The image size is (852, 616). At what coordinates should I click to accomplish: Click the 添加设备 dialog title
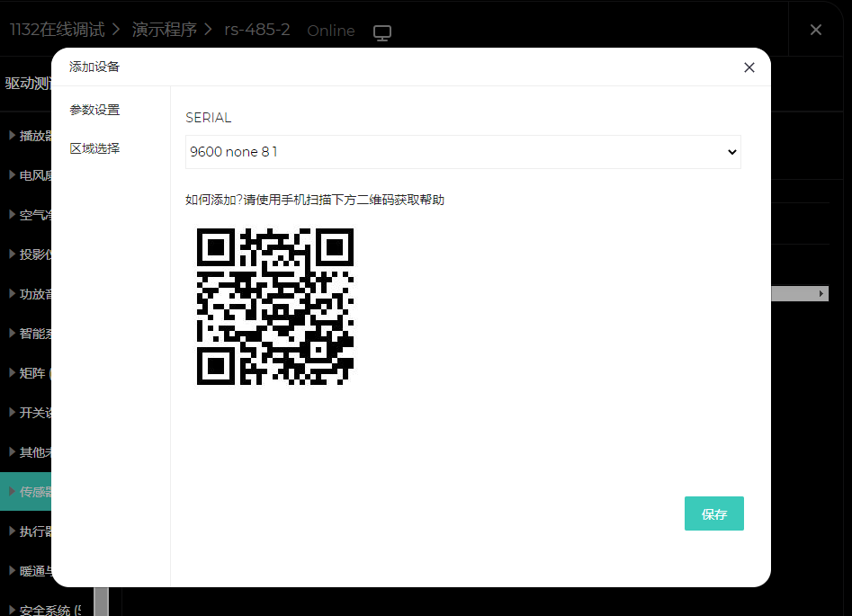[x=94, y=67]
